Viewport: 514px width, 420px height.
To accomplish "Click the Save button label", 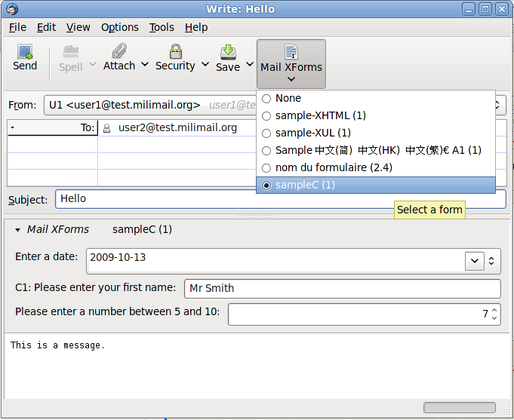I will pyautogui.click(x=228, y=68).
